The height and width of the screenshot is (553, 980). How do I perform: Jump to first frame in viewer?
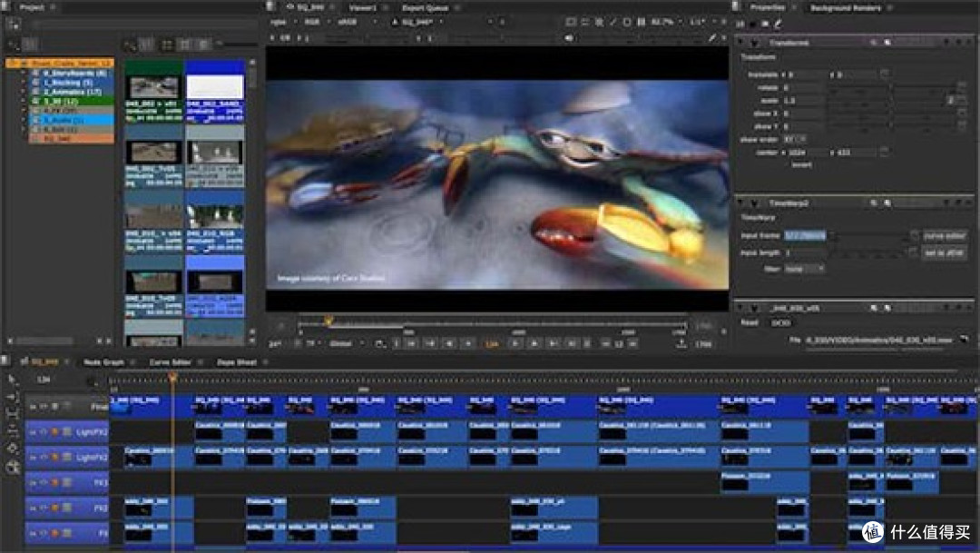pyautogui.click(x=411, y=343)
